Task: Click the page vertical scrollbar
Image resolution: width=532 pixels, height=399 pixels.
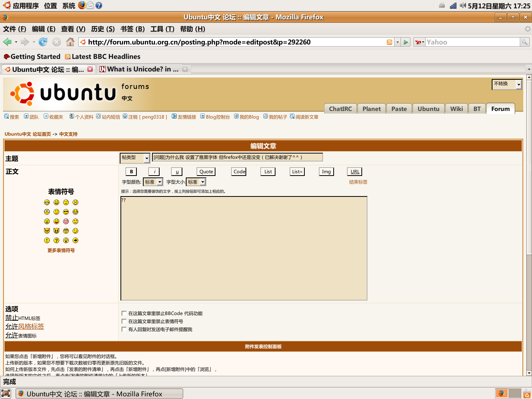Action: click(529, 226)
